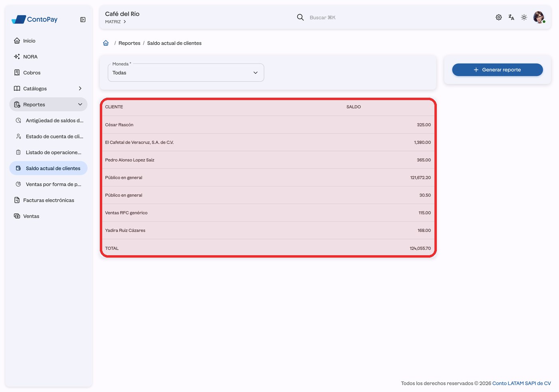
Task: Toggle light/dark theme sun icon
Action: [524, 17]
